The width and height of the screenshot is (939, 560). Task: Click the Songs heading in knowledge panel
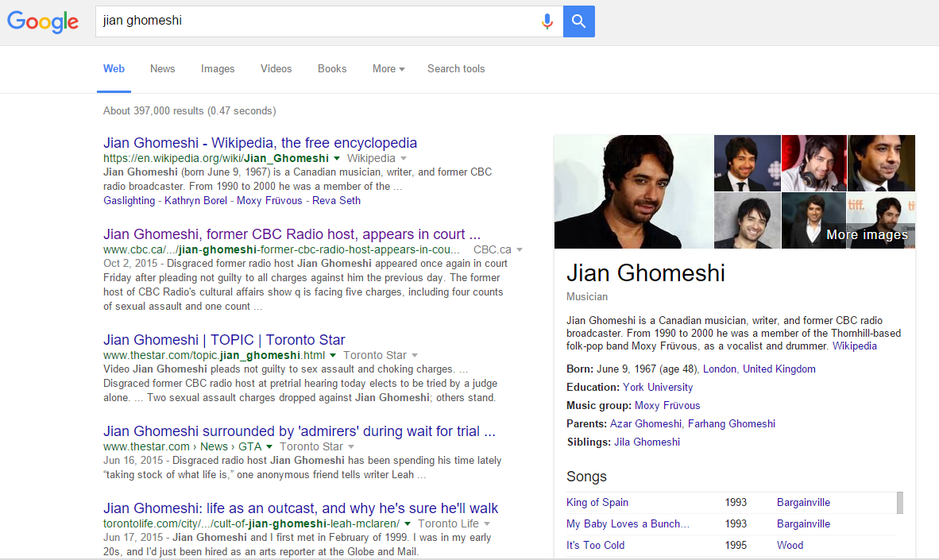click(x=586, y=477)
